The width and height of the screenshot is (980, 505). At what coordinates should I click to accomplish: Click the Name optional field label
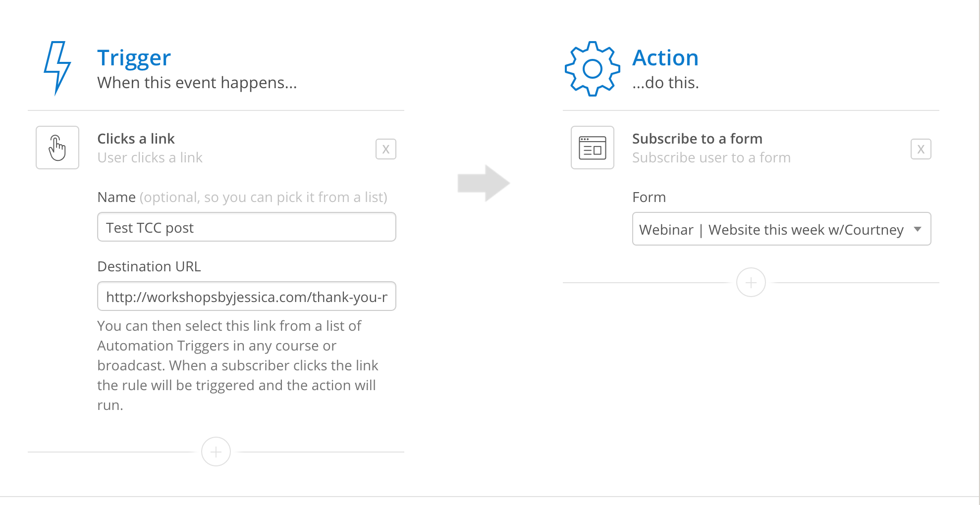[x=242, y=197]
